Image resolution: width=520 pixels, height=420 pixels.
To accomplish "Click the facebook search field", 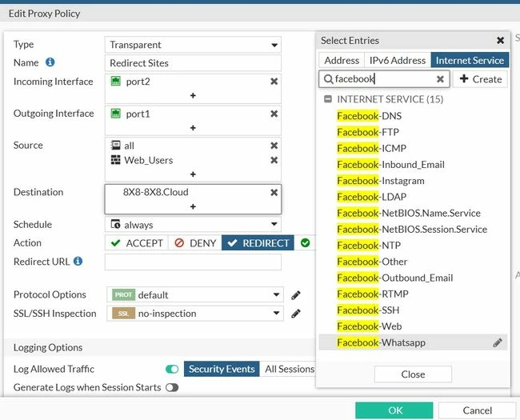I will [x=384, y=79].
